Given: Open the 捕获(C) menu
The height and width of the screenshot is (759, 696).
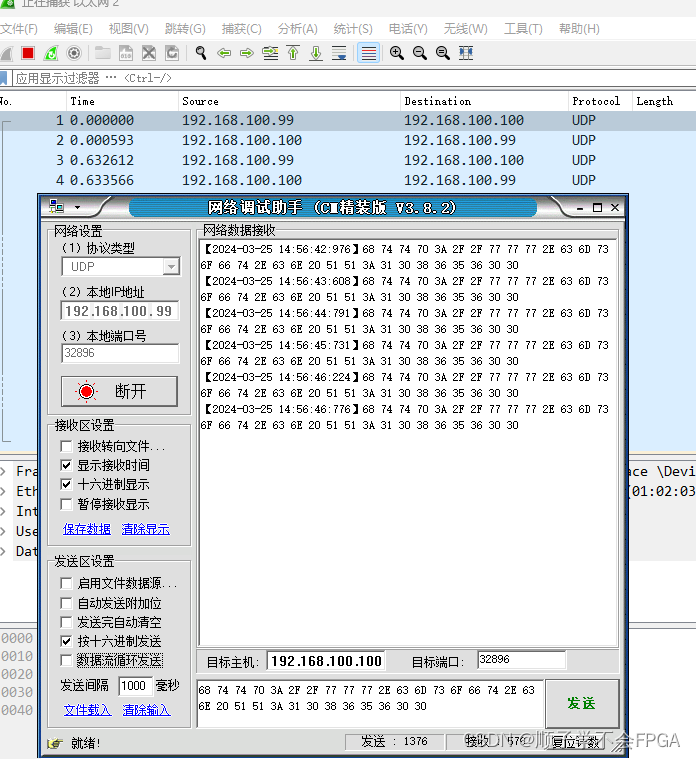Looking at the screenshot, I should coord(242,29).
